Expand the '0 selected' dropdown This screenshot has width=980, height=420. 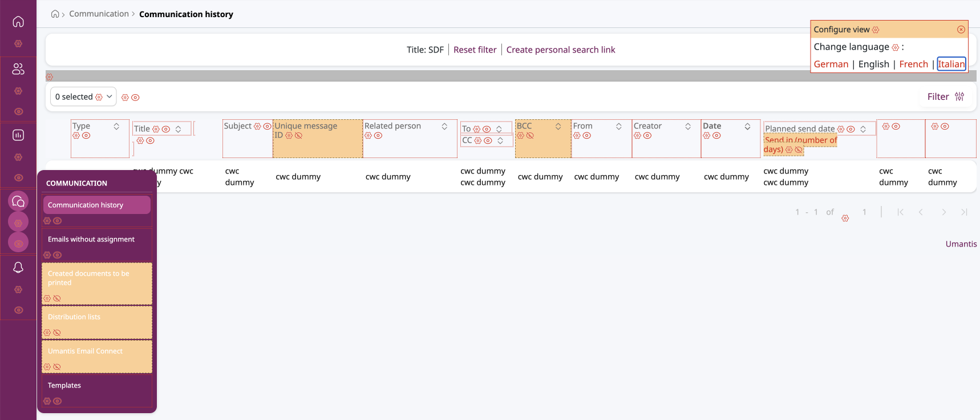click(109, 97)
